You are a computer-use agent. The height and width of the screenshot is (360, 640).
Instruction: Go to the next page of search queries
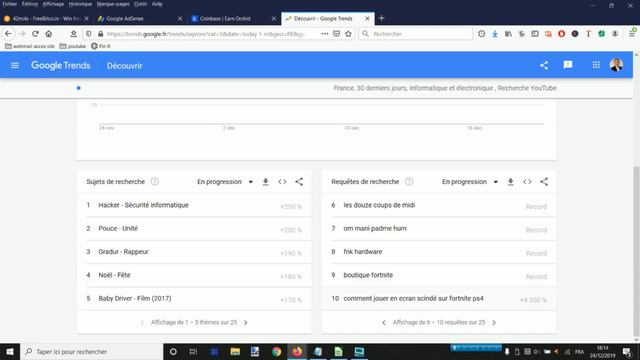point(494,322)
